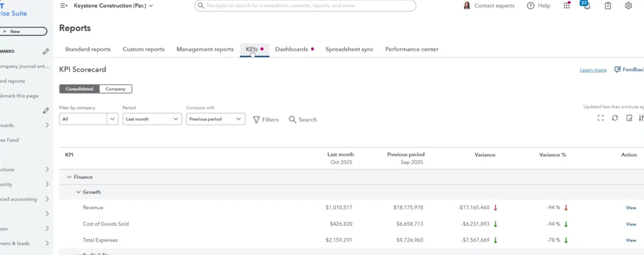This screenshot has height=255, width=644.
Task: Switch to Dashboards tab
Action: [x=295, y=49]
